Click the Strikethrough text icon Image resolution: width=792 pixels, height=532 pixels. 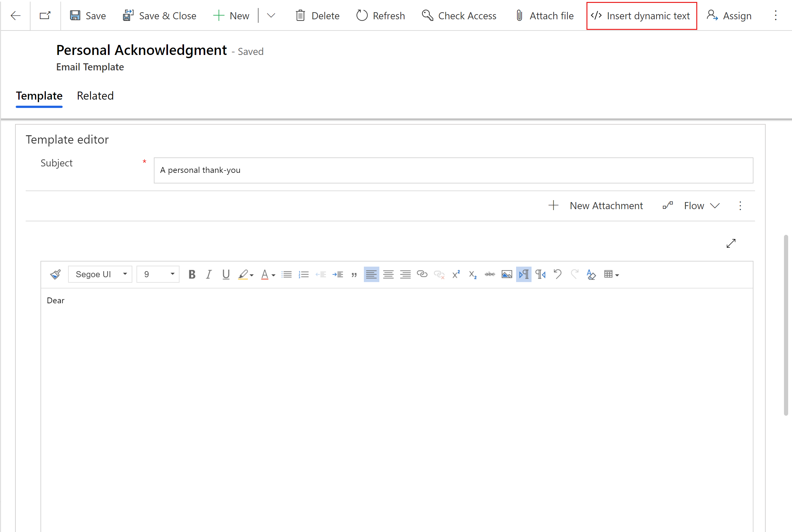[x=490, y=274]
